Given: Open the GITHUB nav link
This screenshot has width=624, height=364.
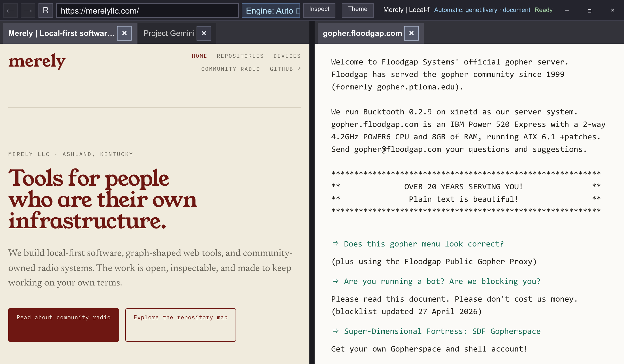Looking at the screenshot, I should click(x=285, y=69).
